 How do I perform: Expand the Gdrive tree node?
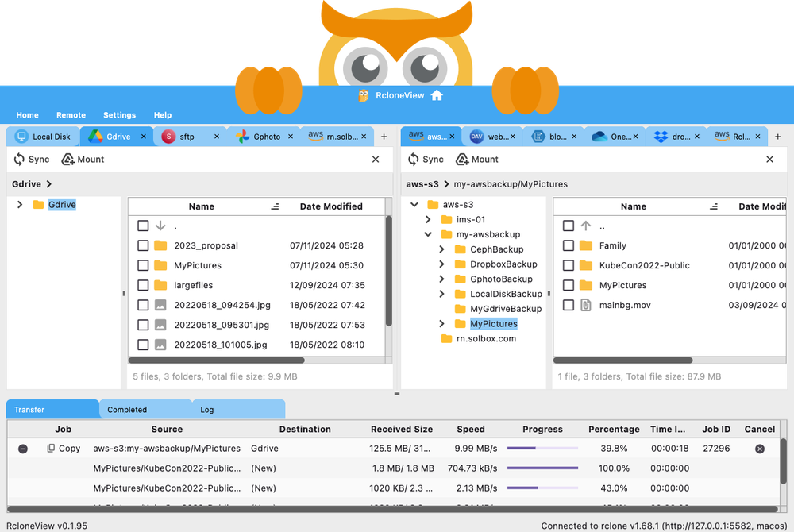20,205
